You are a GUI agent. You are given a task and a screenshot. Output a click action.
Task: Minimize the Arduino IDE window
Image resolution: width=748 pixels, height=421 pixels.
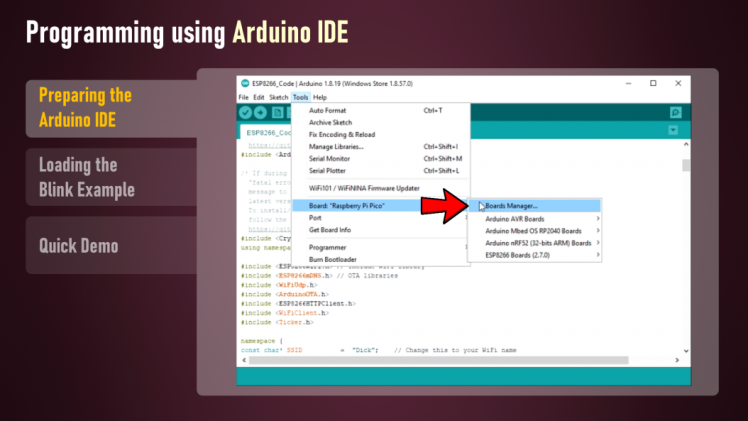point(628,83)
